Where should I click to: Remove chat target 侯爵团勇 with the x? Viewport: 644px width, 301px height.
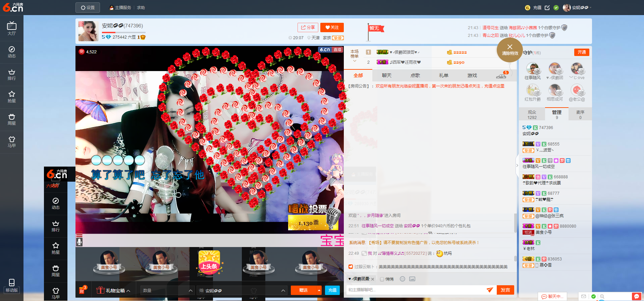373,279
